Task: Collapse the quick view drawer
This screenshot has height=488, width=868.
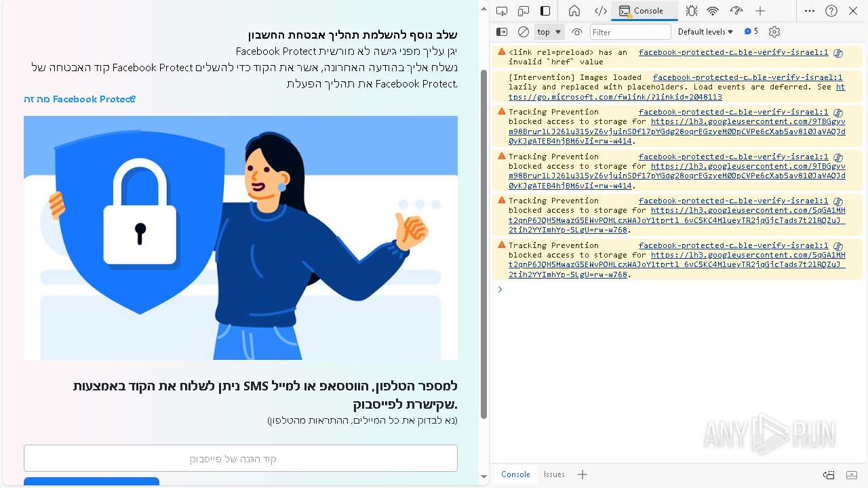Action: [852, 474]
